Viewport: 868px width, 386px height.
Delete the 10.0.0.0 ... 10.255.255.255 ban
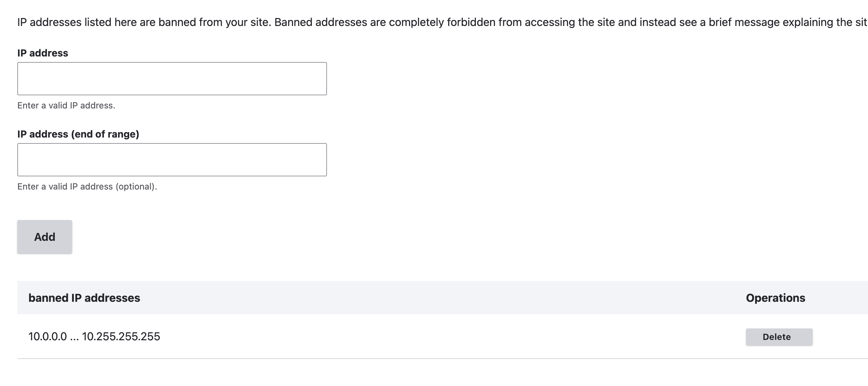click(x=779, y=336)
